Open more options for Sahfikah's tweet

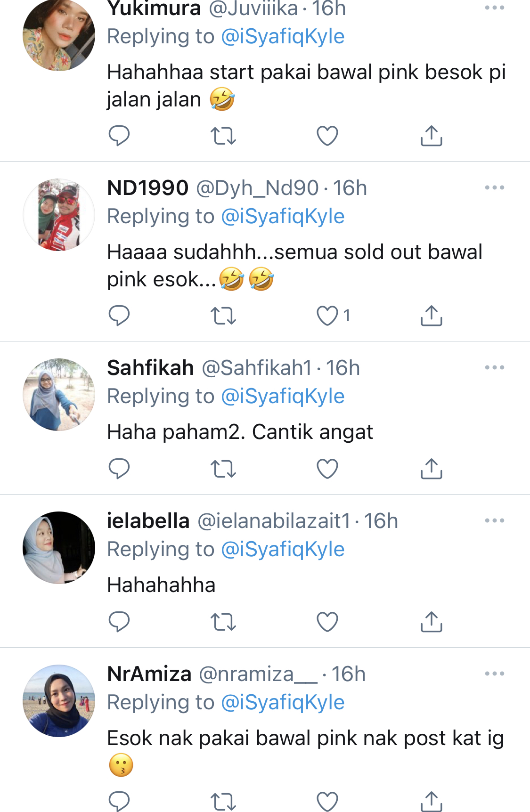click(494, 367)
